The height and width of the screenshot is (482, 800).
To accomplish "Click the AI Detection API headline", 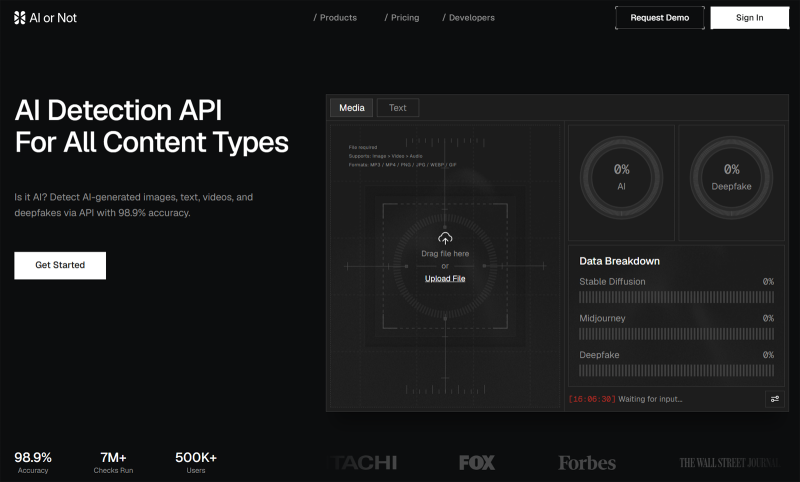I will coord(152,126).
